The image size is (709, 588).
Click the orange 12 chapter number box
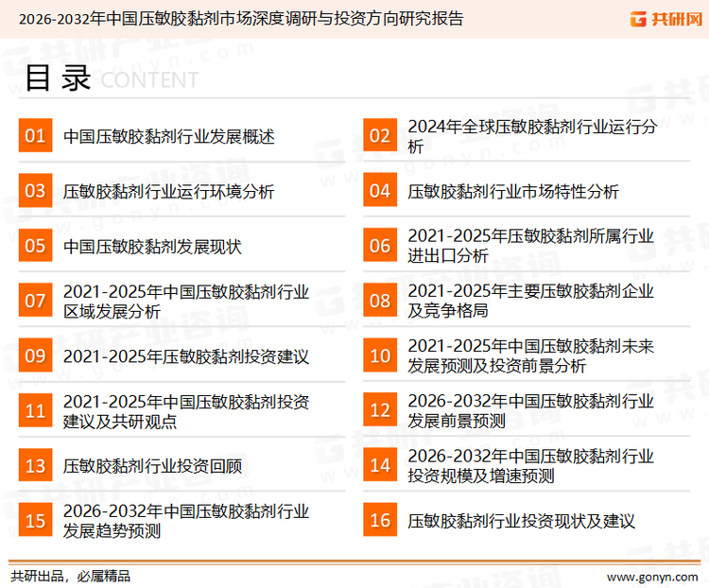coord(380,410)
